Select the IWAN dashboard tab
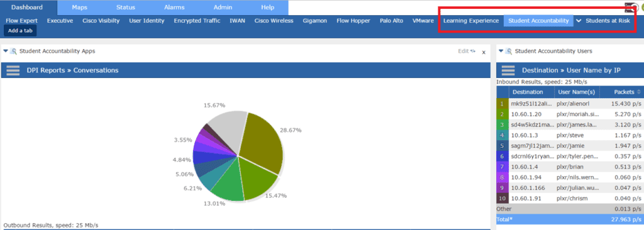The width and height of the screenshot is (644, 230). (237, 21)
